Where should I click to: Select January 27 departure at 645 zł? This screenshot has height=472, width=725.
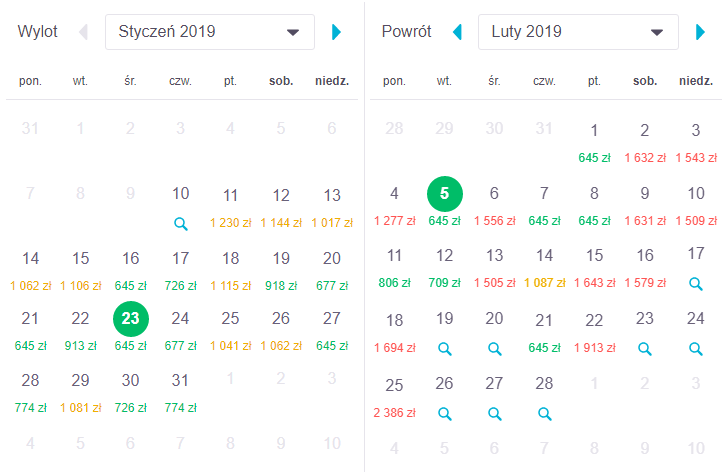(332, 330)
